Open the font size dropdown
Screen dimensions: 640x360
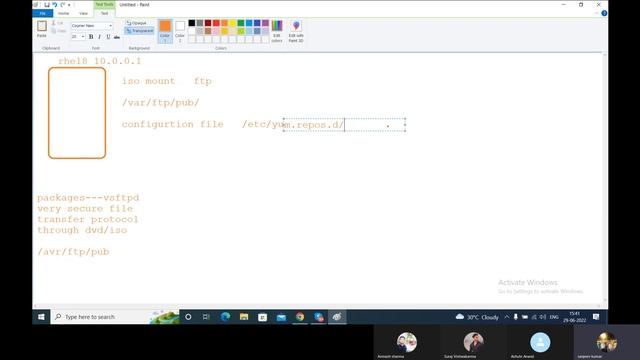(83, 37)
